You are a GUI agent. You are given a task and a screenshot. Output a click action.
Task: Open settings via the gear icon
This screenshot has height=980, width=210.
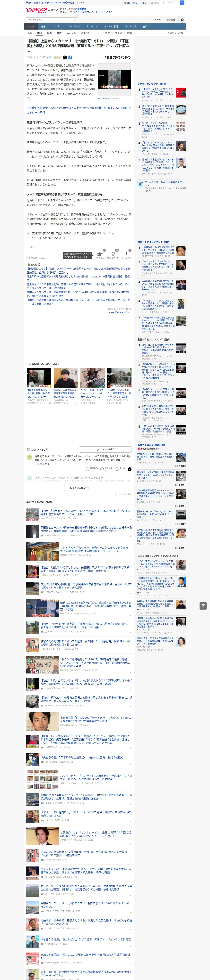pos(182,20)
